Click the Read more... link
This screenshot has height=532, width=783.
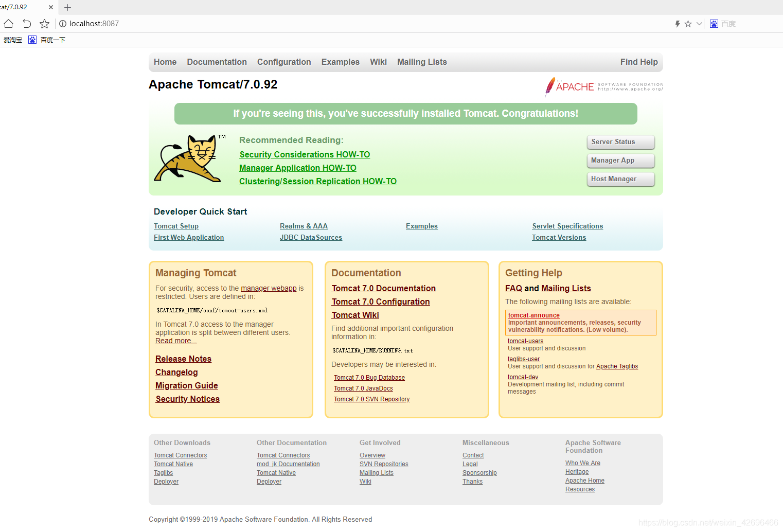(176, 341)
